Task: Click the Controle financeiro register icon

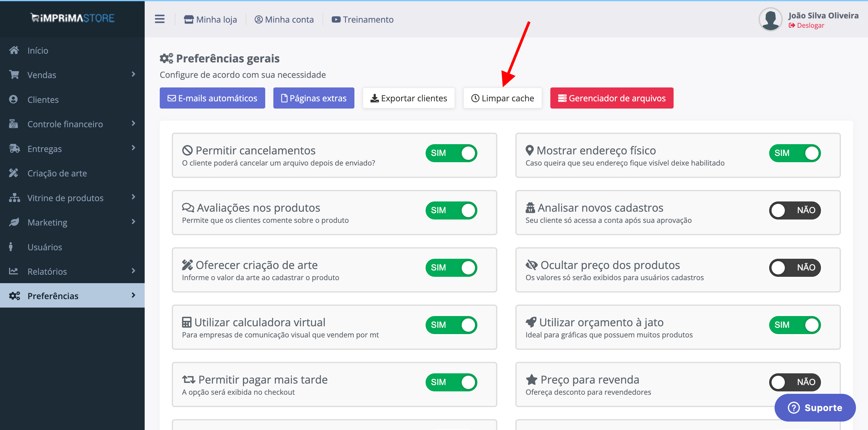Action: point(14,124)
